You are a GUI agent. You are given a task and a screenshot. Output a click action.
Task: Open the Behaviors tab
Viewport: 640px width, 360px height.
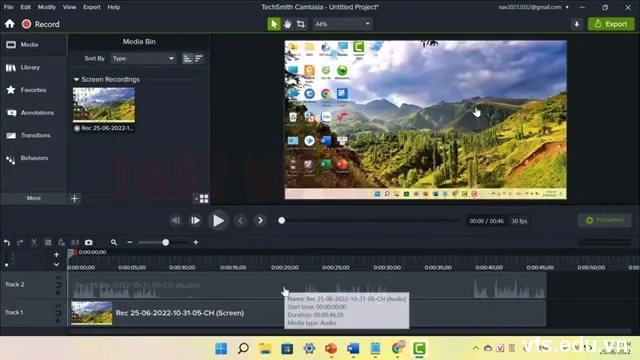[33, 158]
